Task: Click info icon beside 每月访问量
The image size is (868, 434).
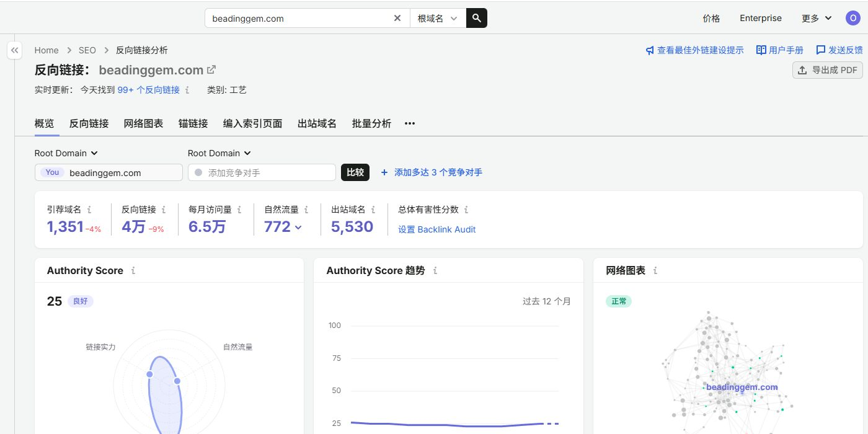Action: point(239,210)
